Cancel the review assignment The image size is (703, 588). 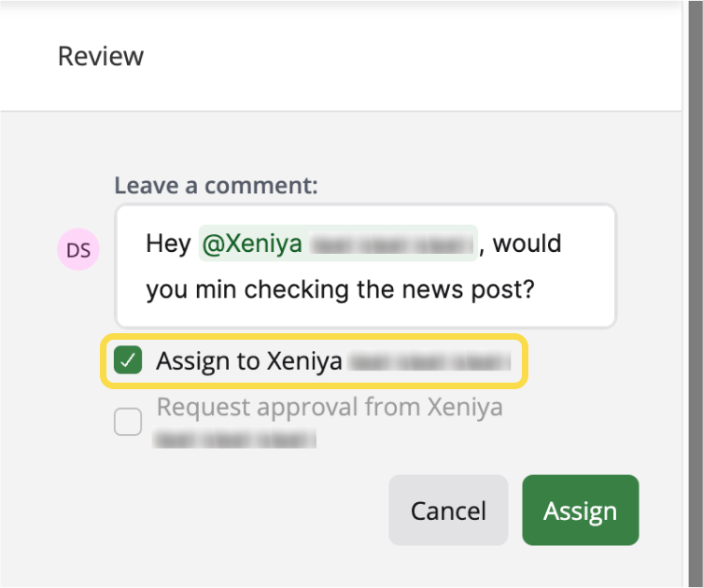click(448, 510)
